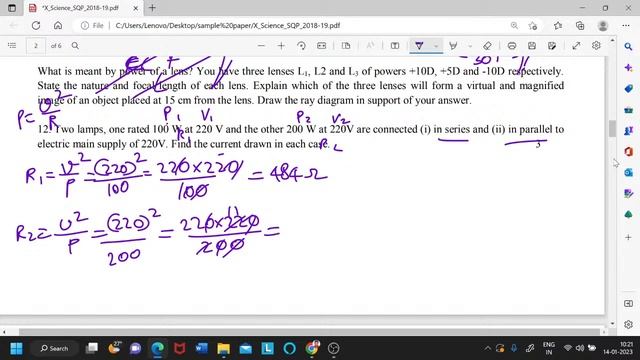
Task: Expand Draw pen options dropdown
Action: tap(436, 46)
